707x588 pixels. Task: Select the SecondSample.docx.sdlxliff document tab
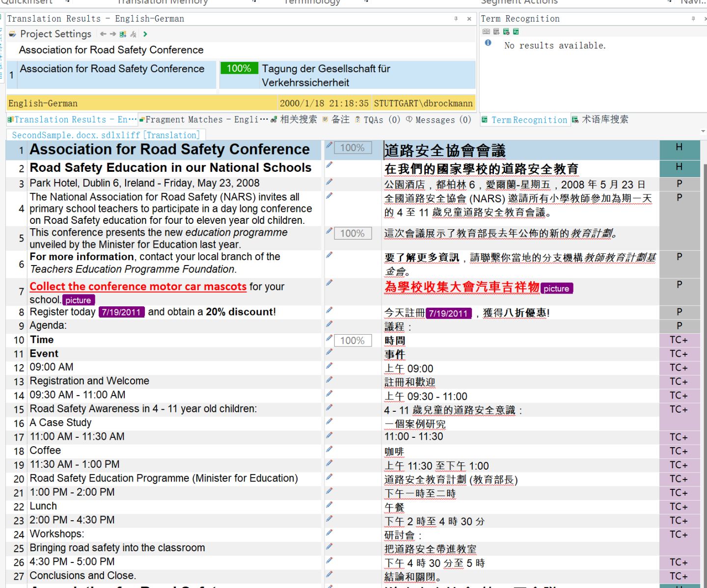[x=106, y=135]
